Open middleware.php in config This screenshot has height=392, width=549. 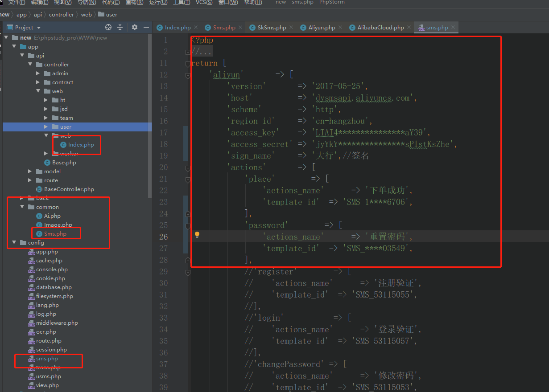[57, 323]
